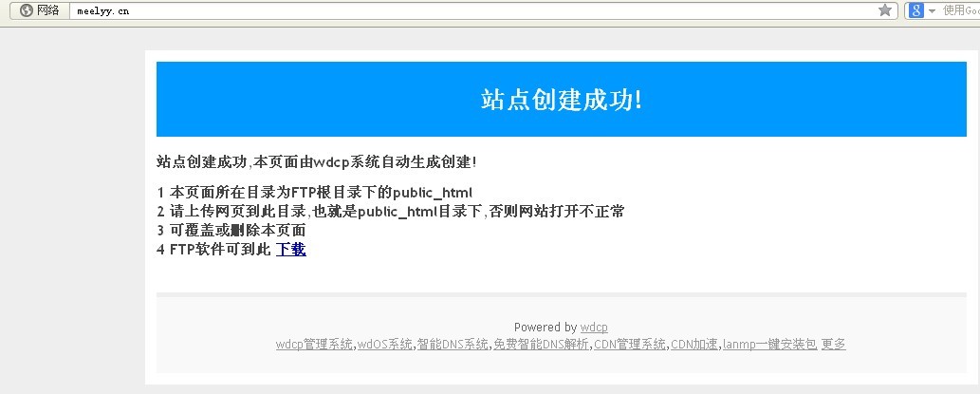Open the wdOS系统 footer link
The width and height of the screenshot is (980, 394).
point(385,344)
